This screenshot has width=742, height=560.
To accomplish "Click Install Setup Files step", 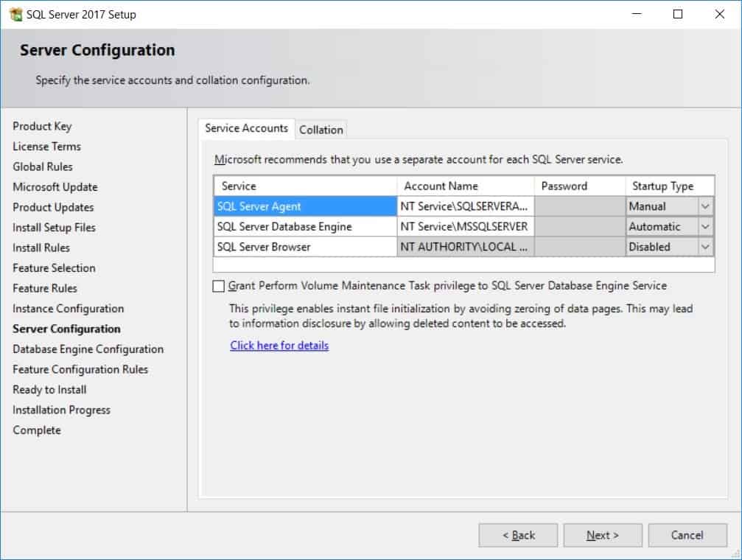I will tap(55, 228).
